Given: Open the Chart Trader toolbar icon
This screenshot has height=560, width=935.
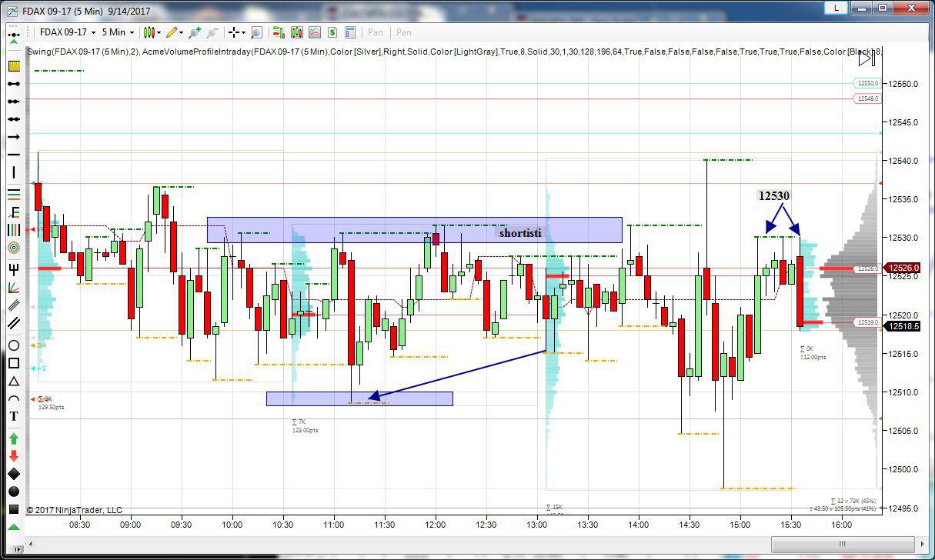Looking at the screenshot, I should pyautogui.click(x=279, y=32).
